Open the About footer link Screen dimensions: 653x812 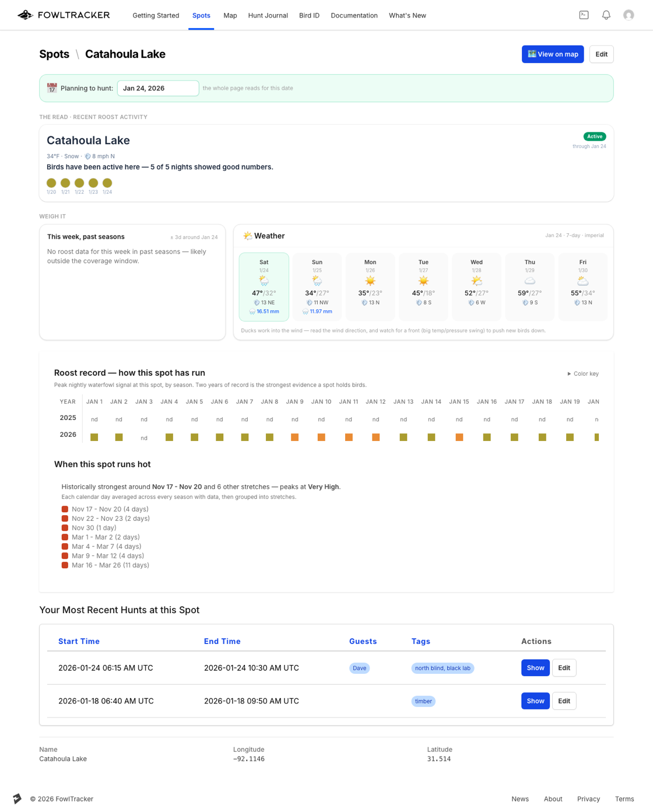[553, 799]
